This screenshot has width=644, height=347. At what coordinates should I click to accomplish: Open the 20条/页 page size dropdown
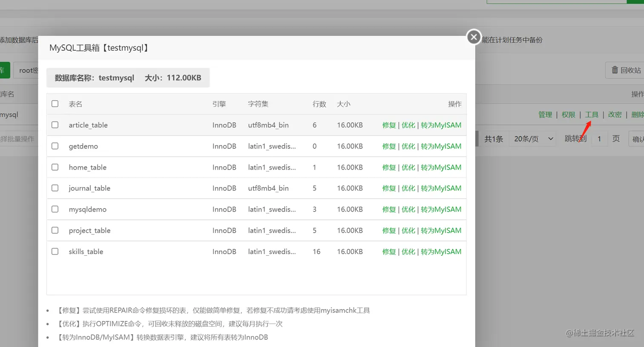533,139
